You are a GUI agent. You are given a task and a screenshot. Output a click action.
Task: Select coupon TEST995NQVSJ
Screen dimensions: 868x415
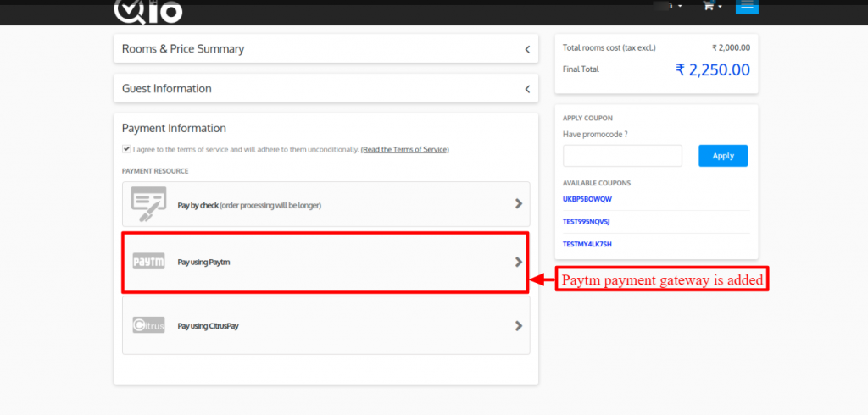587,222
